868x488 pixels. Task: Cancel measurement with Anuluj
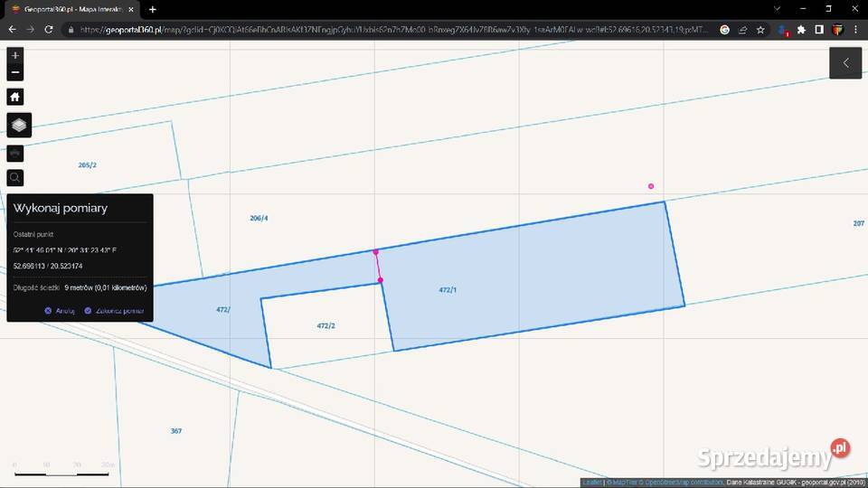pos(59,310)
